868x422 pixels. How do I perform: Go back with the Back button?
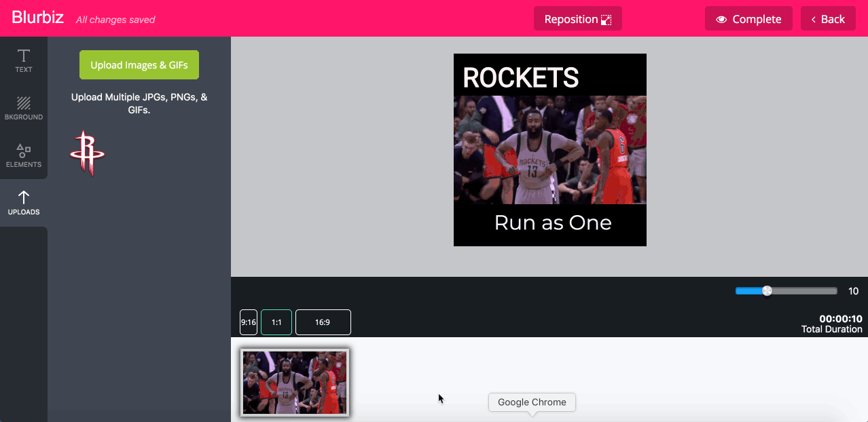(x=828, y=19)
